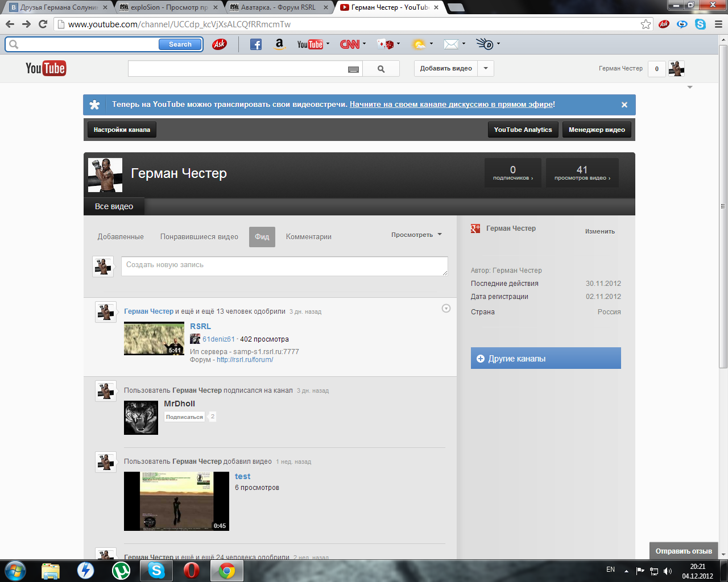
Task: Expand the YouTube dropdown arrow in Ask toolbar
Action: tap(328, 44)
